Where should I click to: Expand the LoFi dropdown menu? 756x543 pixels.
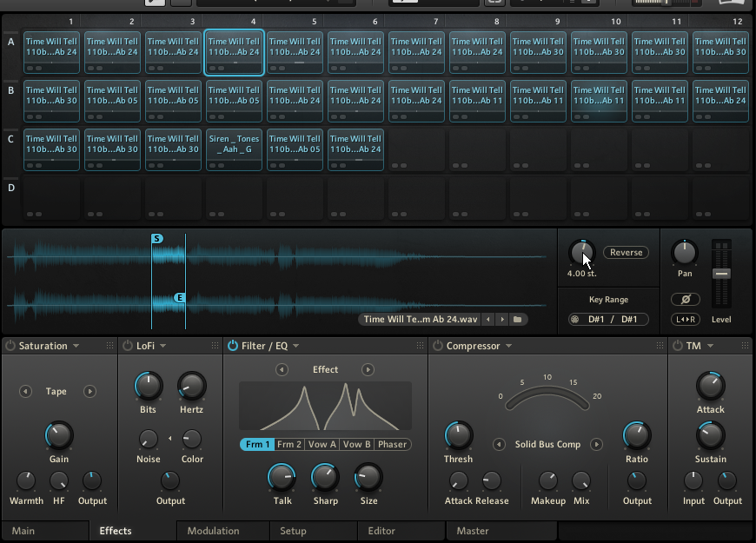[x=162, y=346]
